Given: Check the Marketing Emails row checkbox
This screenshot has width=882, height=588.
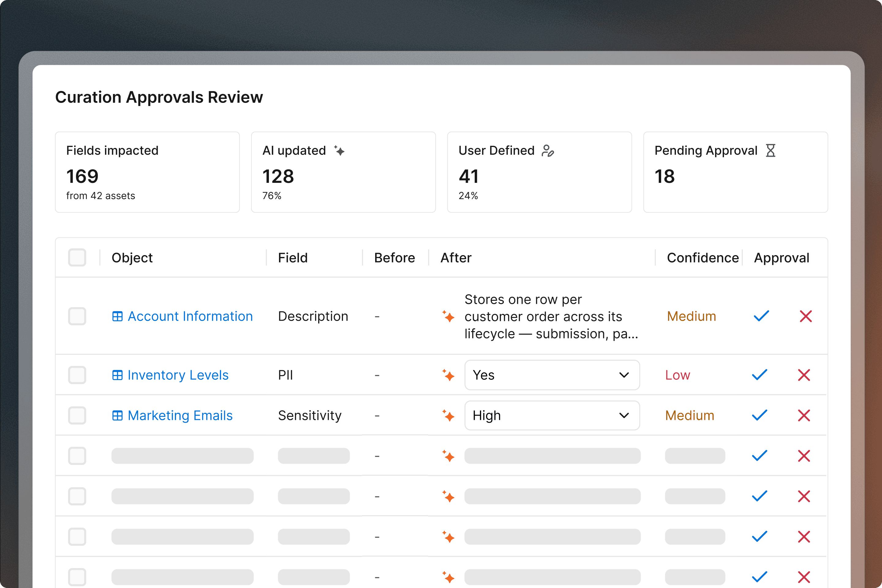Looking at the screenshot, I should click(x=77, y=415).
